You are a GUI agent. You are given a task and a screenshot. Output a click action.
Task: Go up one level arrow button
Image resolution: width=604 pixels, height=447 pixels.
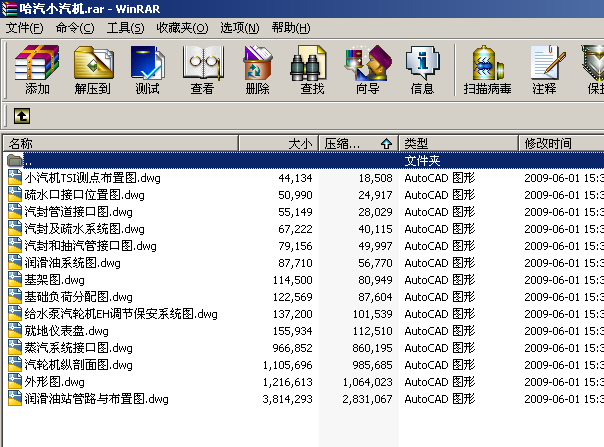[x=22, y=116]
